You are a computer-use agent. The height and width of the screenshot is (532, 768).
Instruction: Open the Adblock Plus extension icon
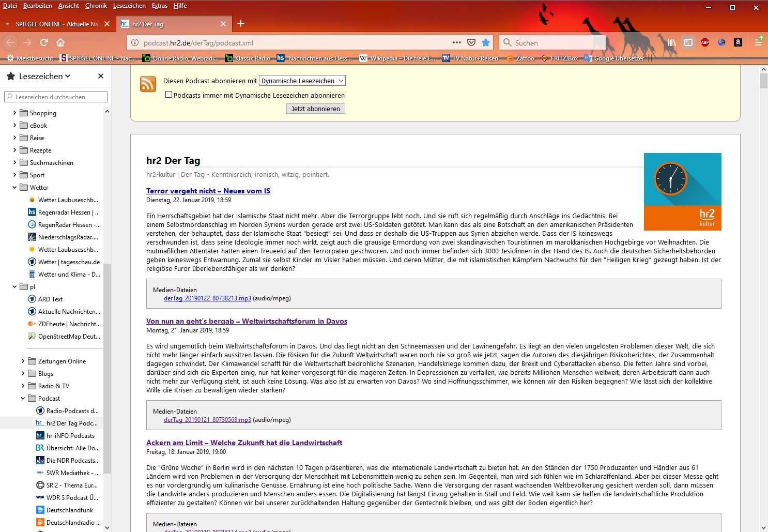[705, 42]
